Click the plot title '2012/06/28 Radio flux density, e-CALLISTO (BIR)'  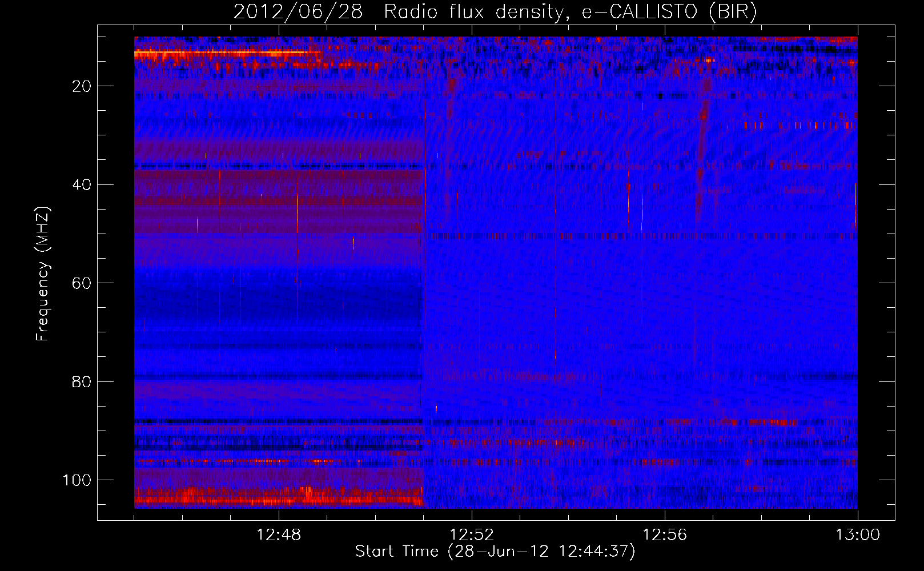point(495,12)
